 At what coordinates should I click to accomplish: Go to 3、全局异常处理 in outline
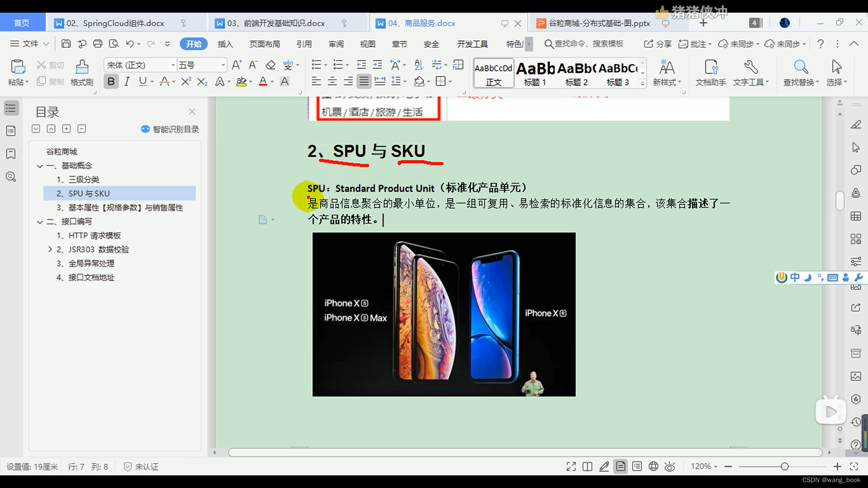[x=85, y=263]
